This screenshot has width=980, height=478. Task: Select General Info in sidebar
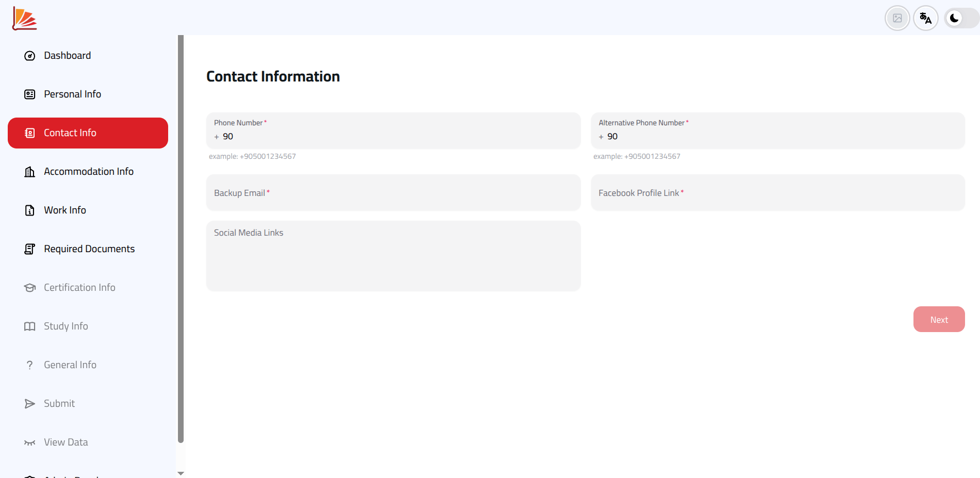(88, 365)
